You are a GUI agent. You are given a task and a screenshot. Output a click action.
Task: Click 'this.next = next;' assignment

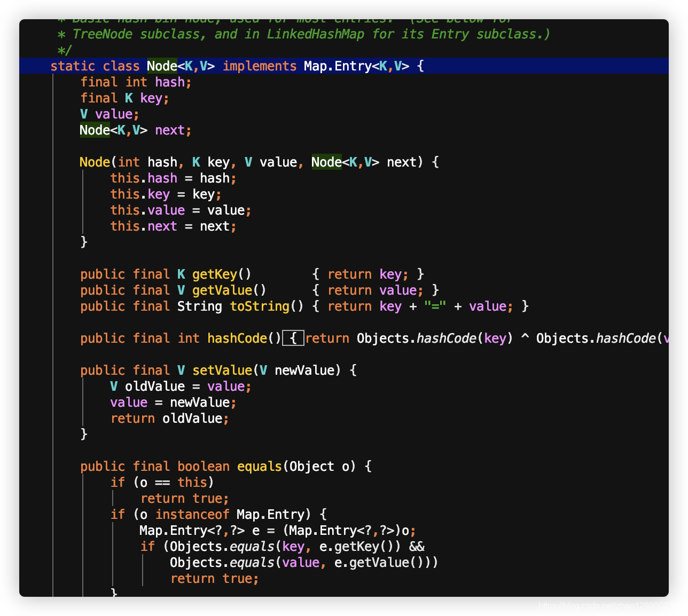tap(173, 226)
